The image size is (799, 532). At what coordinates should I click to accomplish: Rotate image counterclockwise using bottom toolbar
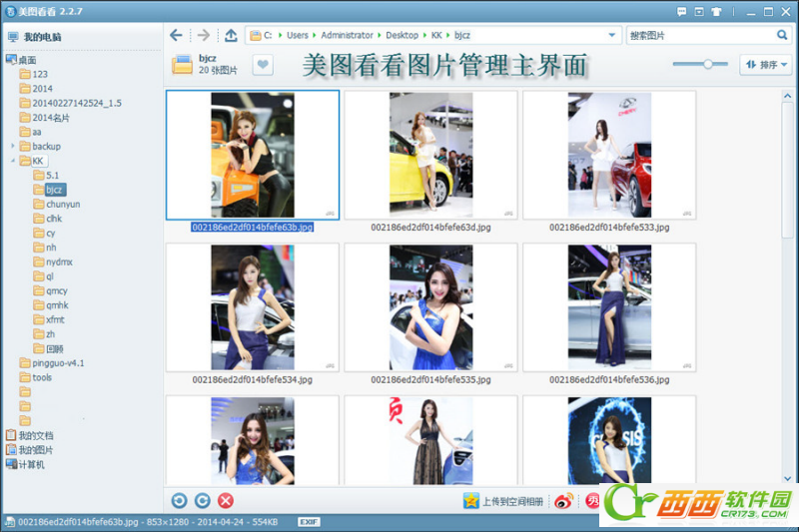[x=179, y=501]
